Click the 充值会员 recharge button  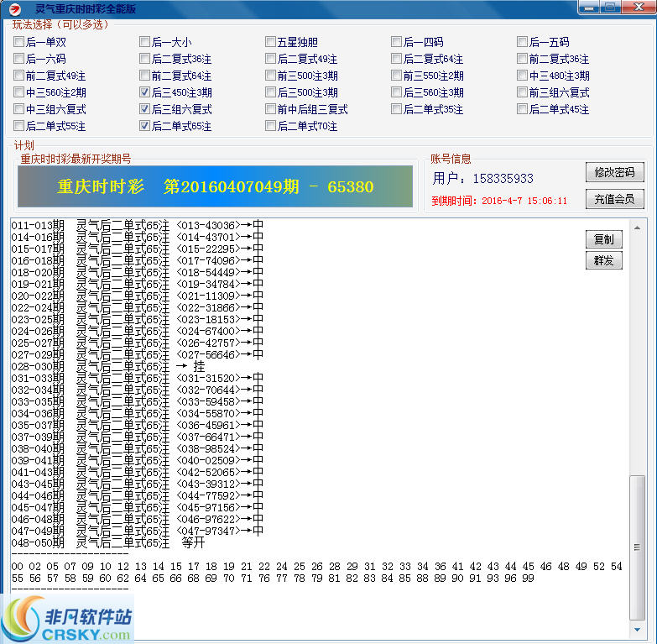614,199
